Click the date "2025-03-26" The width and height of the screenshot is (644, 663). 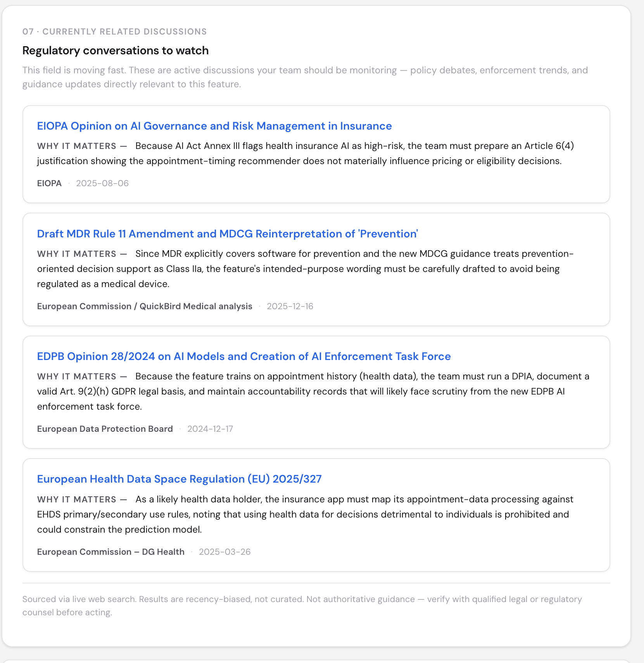225,552
